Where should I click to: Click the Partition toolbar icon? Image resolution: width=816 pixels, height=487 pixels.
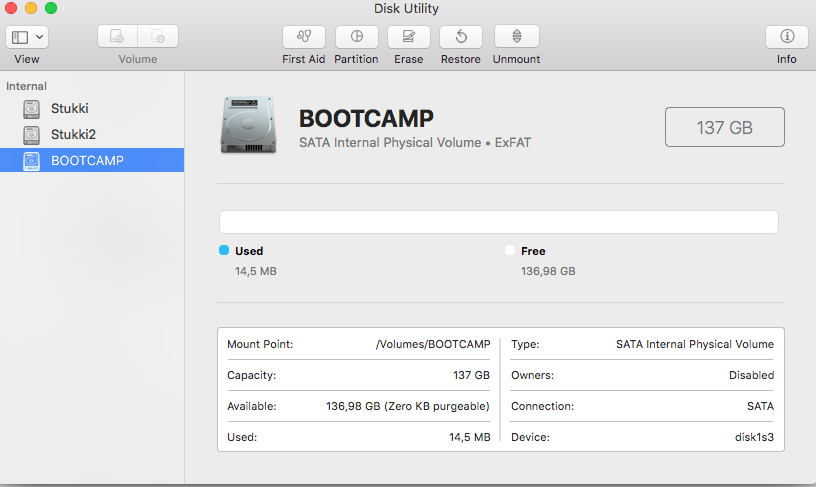[356, 37]
